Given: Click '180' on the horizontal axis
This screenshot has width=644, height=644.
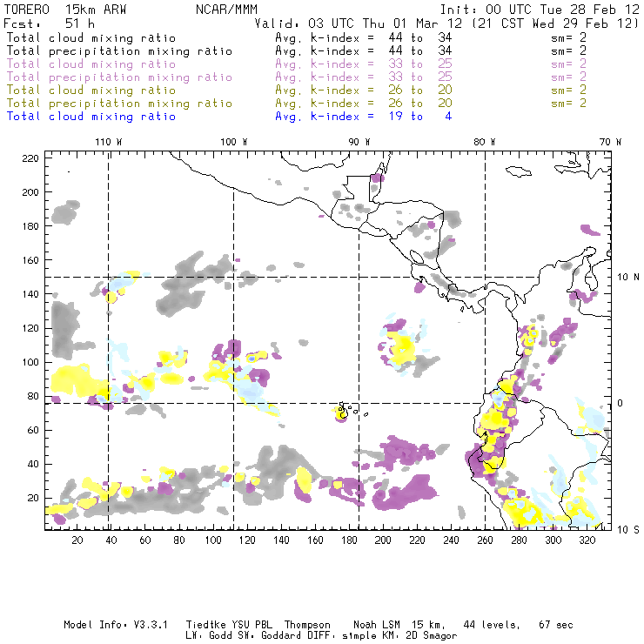Looking at the screenshot, I should (x=349, y=540).
